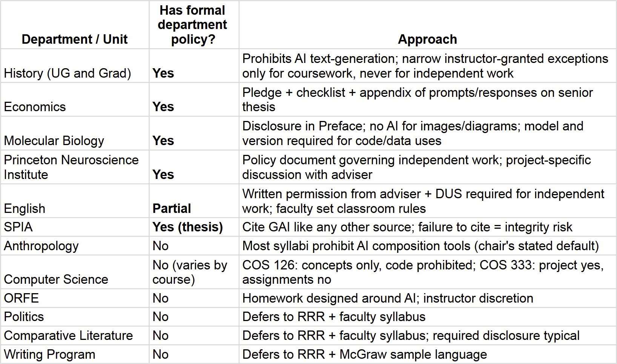The width and height of the screenshot is (617, 364).
Task: Click the 'No (varies by course)' cell
Action: pyautogui.click(x=194, y=272)
